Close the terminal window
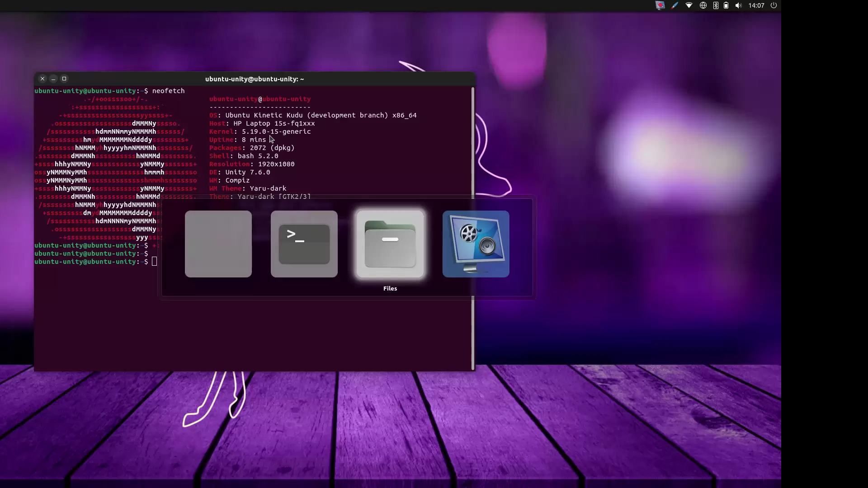 coord(42,79)
